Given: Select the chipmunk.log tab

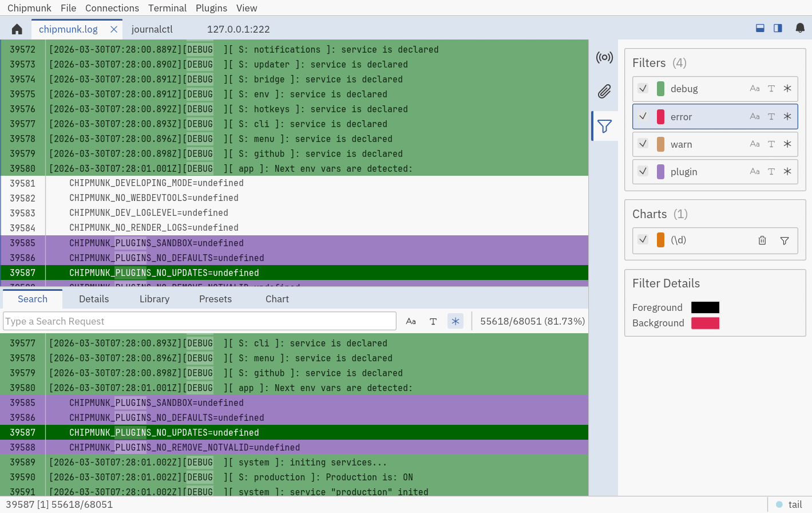Looking at the screenshot, I should coord(68,29).
